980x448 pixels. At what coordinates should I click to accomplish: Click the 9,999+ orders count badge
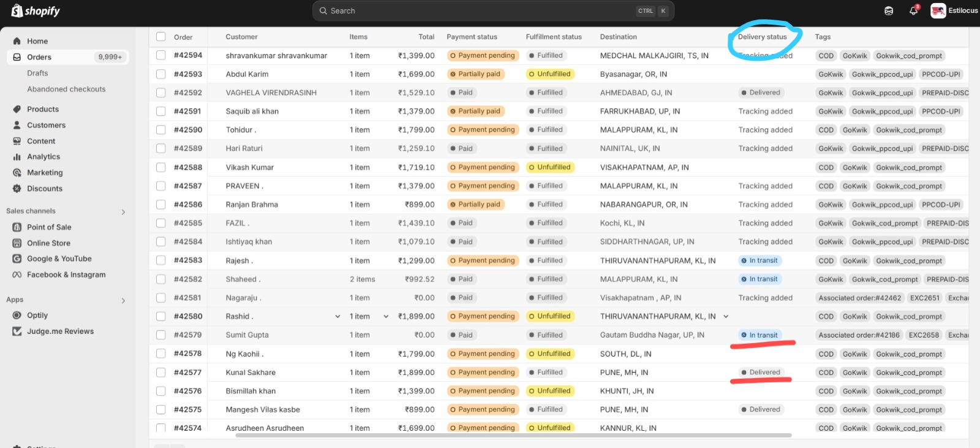[x=110, y=57]
